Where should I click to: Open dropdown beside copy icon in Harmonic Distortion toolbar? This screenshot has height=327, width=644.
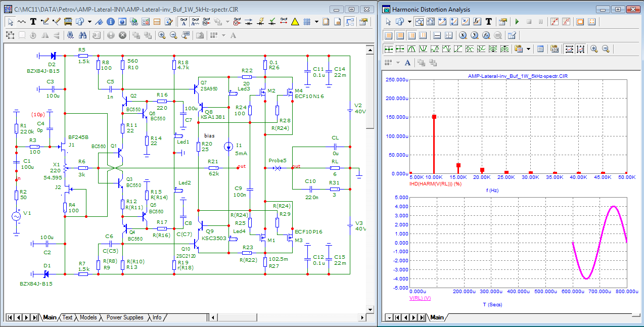pyautogui.click(x=409, y=22)
